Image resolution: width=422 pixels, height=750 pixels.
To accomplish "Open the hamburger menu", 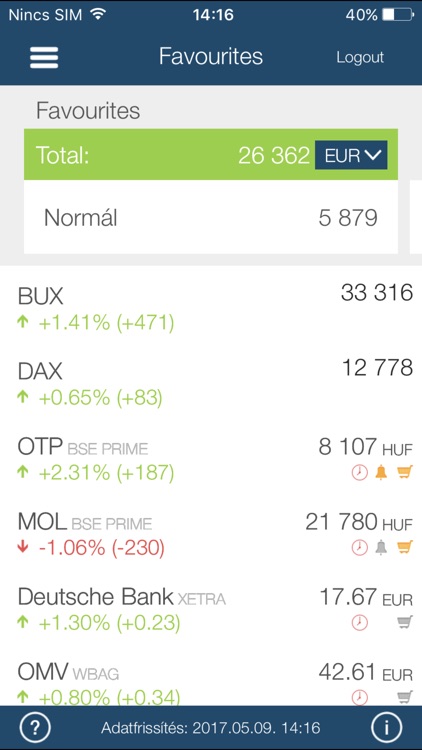I will click(x=44, y=57).
